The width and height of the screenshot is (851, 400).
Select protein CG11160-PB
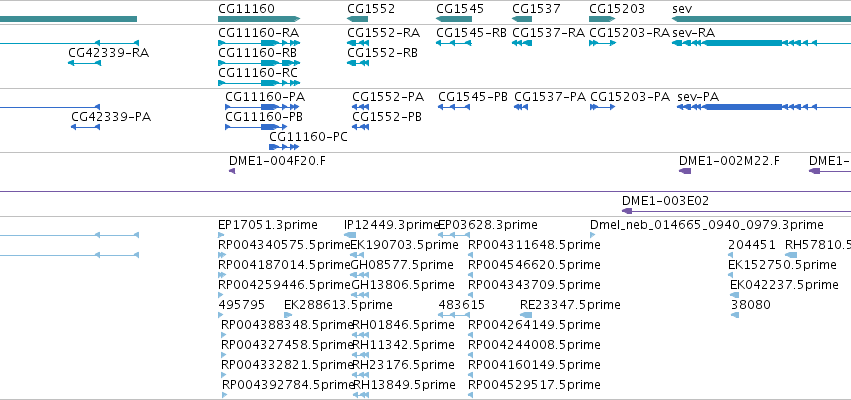tap(256, 127)
